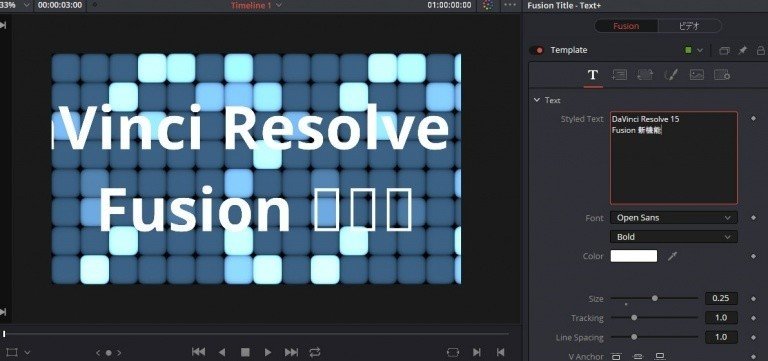Toggle keyframe for Styled Text
Viewport: 768px width, 361px height.
coord(753,119)
